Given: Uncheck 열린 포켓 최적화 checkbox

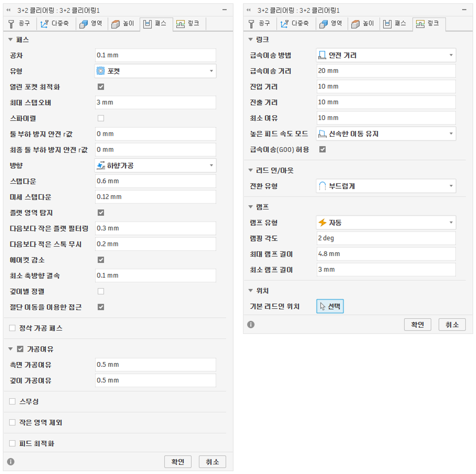Looking at the screenshot, I should (101, 87).
